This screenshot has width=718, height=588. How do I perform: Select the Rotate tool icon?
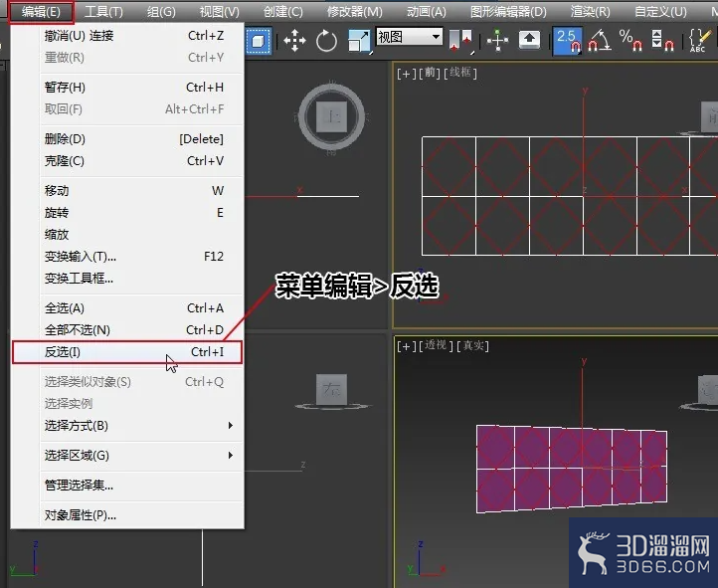point(326,41)
